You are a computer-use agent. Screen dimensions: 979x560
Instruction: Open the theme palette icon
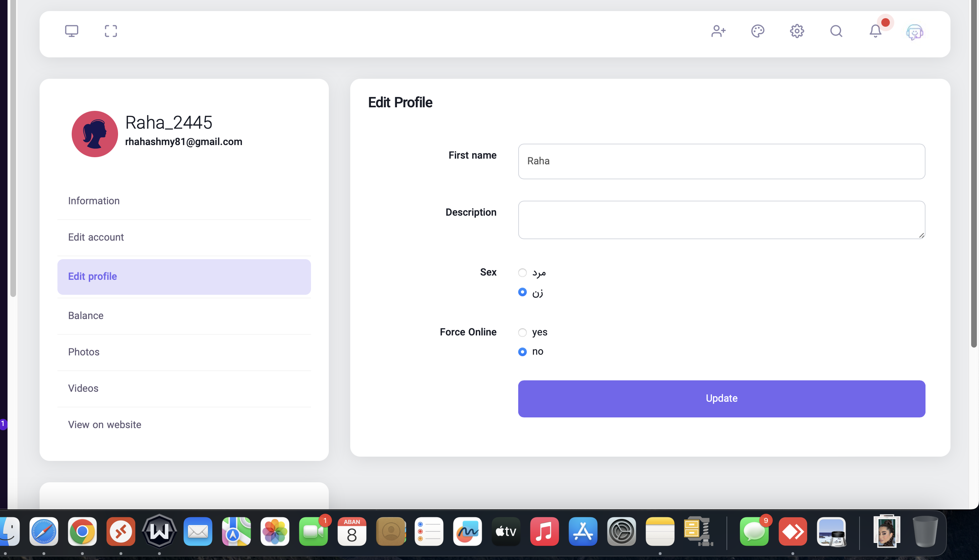coord(758,31)
